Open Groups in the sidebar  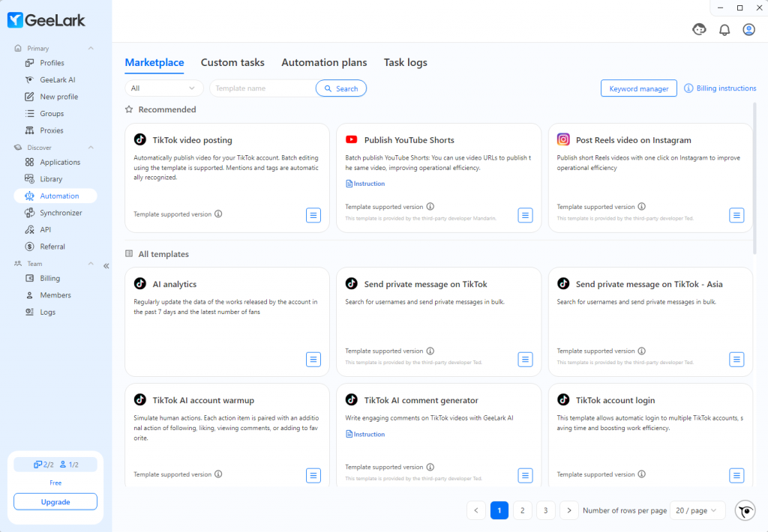click(55, 114)
